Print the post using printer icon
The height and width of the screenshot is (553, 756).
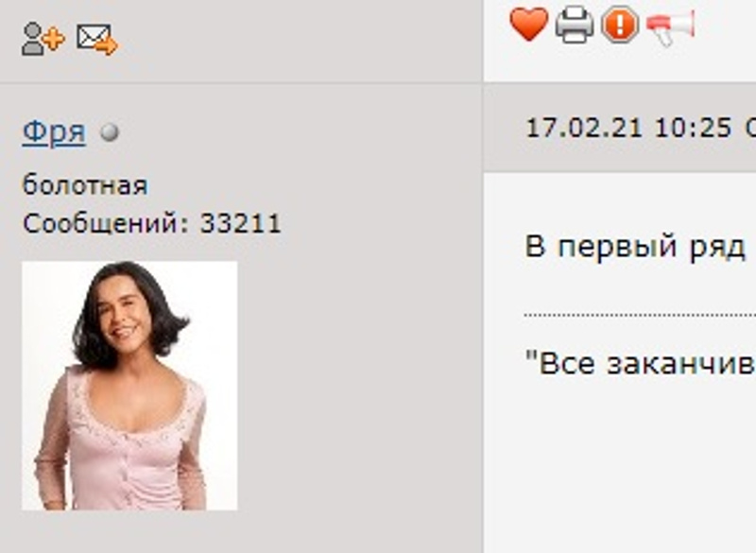pyautogui.click(x=575, y=25)
